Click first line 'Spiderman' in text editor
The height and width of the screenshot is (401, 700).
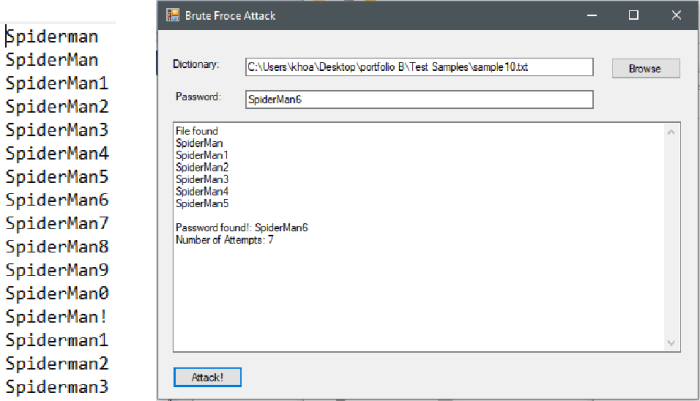point(52,37)
